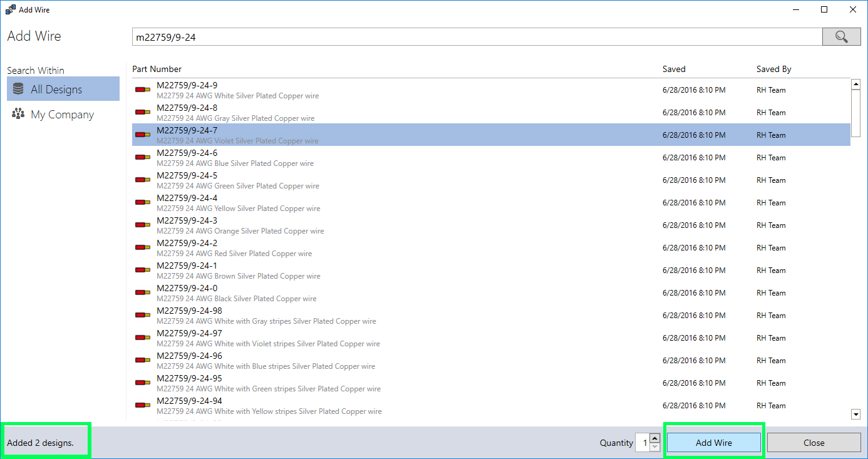
Task: Click the Violet Silver Plated Copper wire description
Action: (x=237, y=141)
